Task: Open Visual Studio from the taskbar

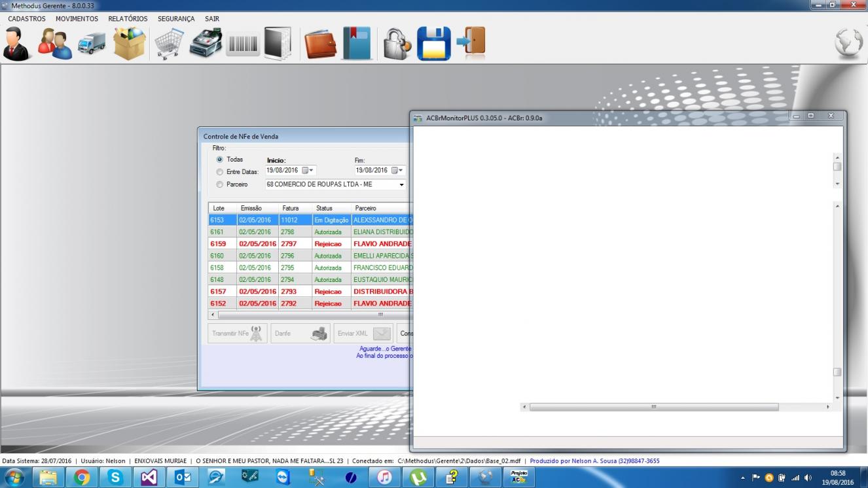Action: pyautogui.click(x=149, y=478)
